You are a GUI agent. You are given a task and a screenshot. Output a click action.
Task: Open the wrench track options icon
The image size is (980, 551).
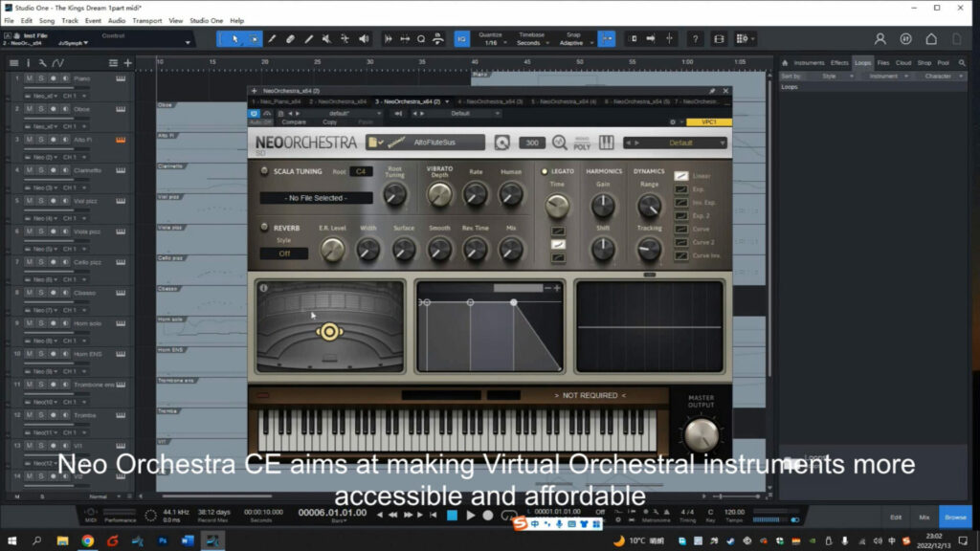(42, 63)
